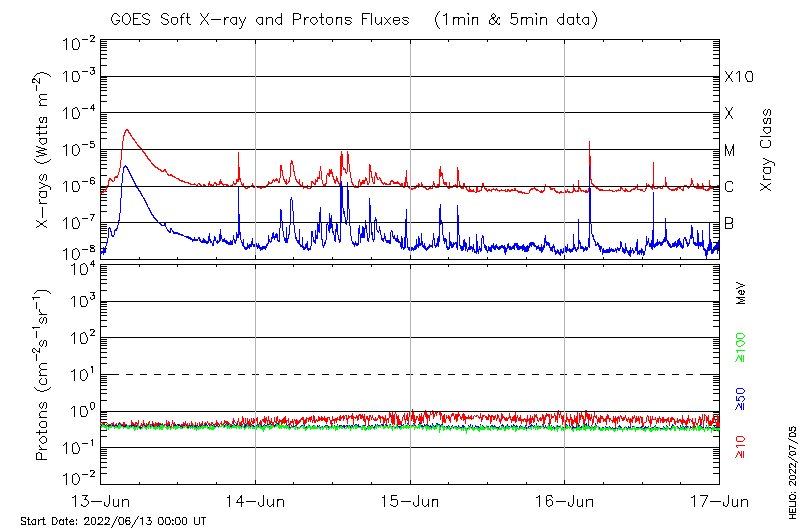Click the 14-Jun date label on the x-axis
This screenshot has height=530, width=800.
pos(256,501)
